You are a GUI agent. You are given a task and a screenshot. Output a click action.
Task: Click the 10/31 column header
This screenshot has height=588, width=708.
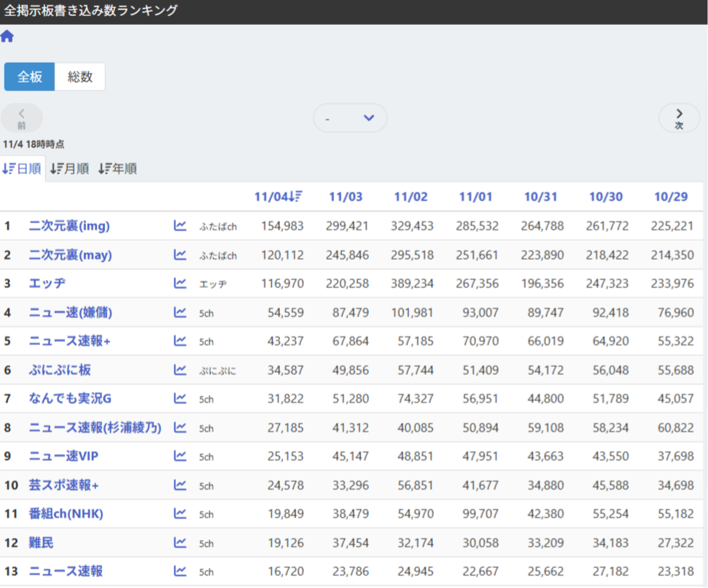540,197
